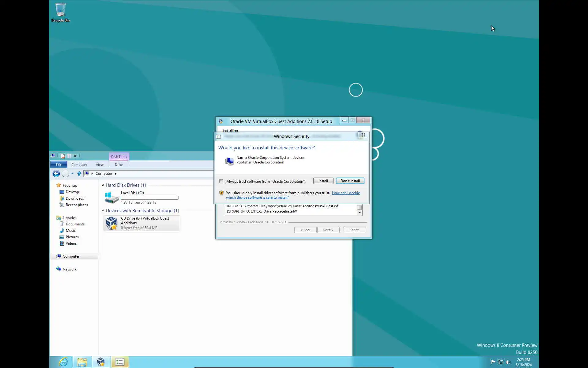The width and height of the screenshot is (588, 368).
Task: Open Internet Explorer from the taskbar
Action: (63, 362)
